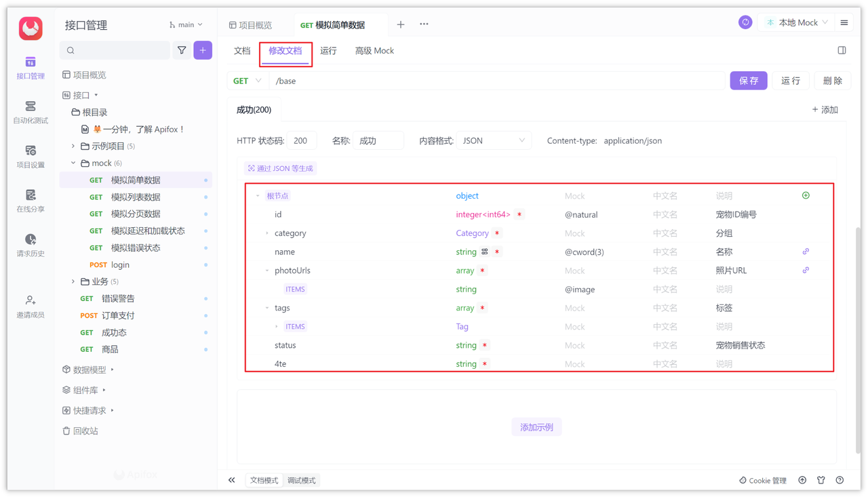Image resolution: width=868 pixels, height=497 pixels.
Task: 点击 name 字段的链接图标
Action: point(806,251)
